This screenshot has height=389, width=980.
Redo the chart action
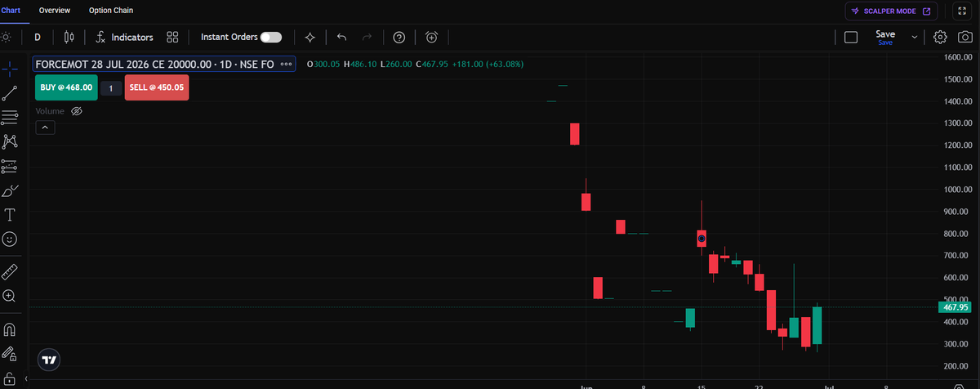[x=367, y=37]
